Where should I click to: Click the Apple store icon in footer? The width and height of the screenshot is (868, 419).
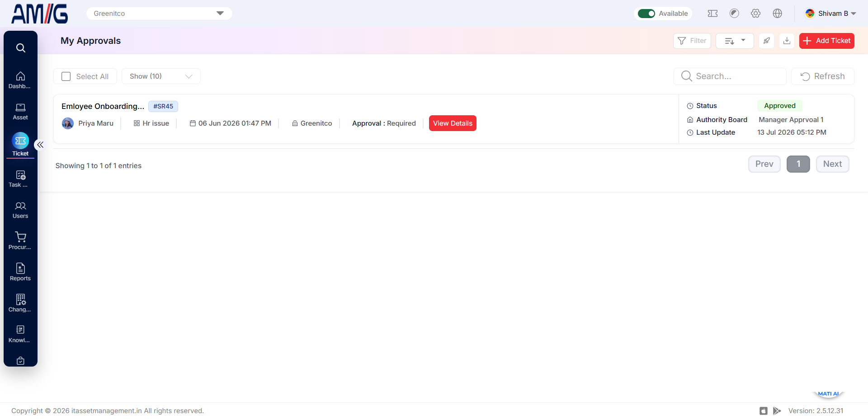pyautogui.click(x=764, y=411)
